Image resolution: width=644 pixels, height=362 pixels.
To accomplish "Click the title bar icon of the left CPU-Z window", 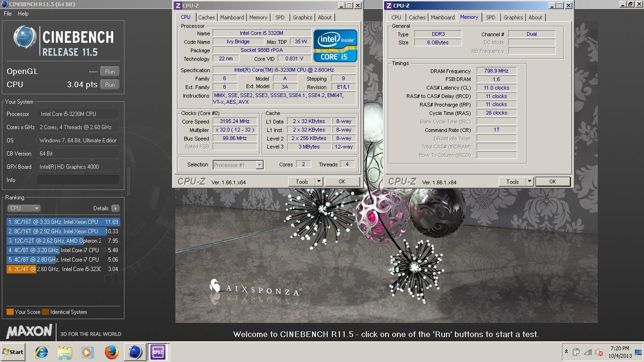I will tap(178, 6).
